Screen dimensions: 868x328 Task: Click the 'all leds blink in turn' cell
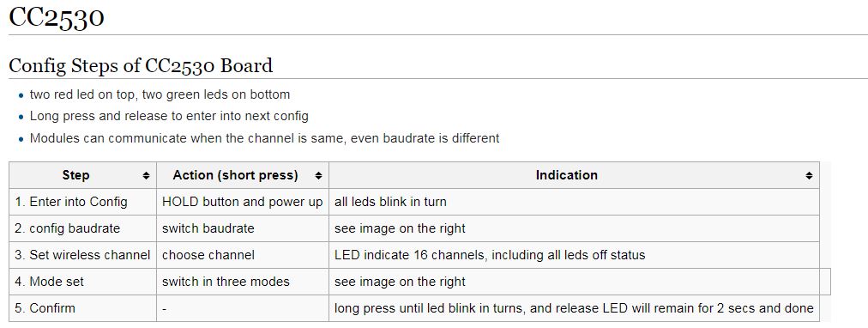(574, 202)
